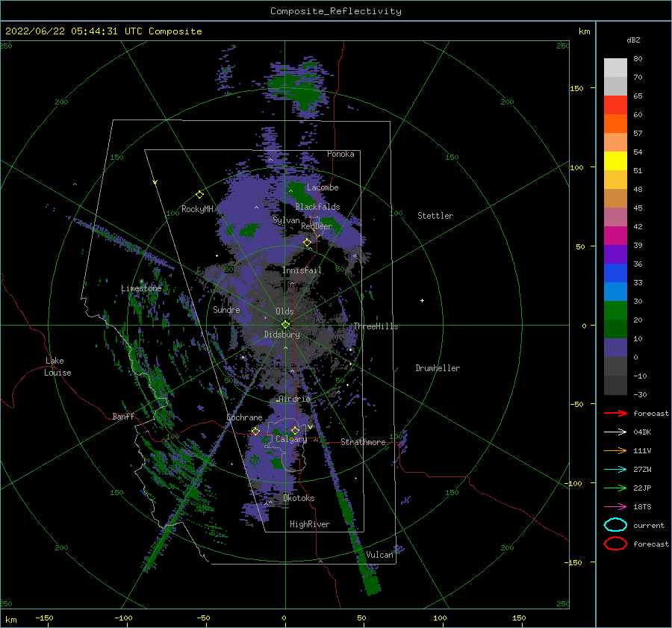The image size is (672, 628).
Task: Select the Sundre label
Action: click(226, 310)
